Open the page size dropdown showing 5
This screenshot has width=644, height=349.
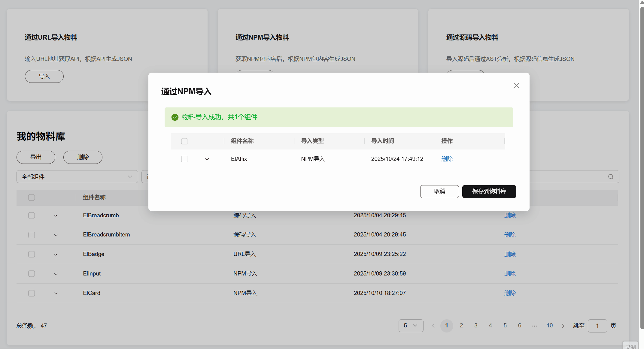click(x=411, y=326)
